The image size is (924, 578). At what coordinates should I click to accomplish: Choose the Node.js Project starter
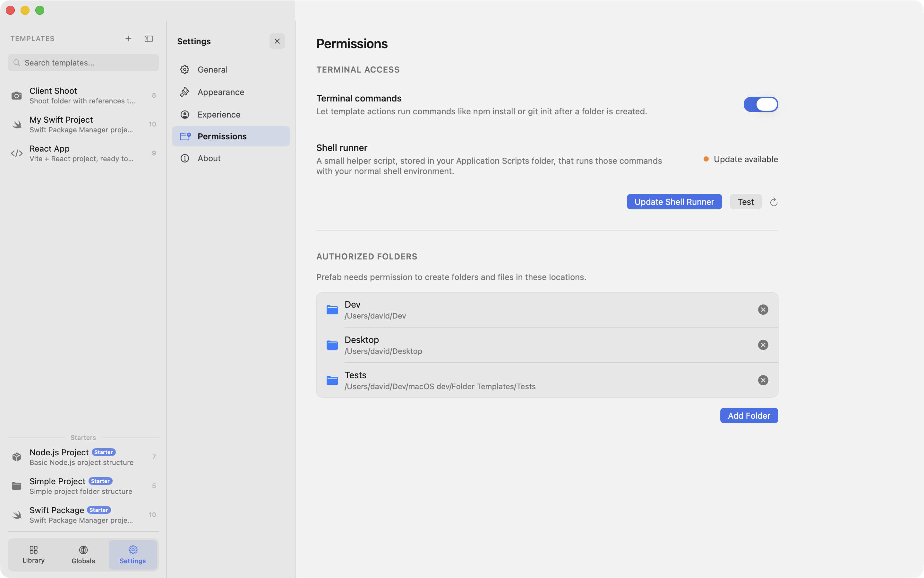click(83, 457)
